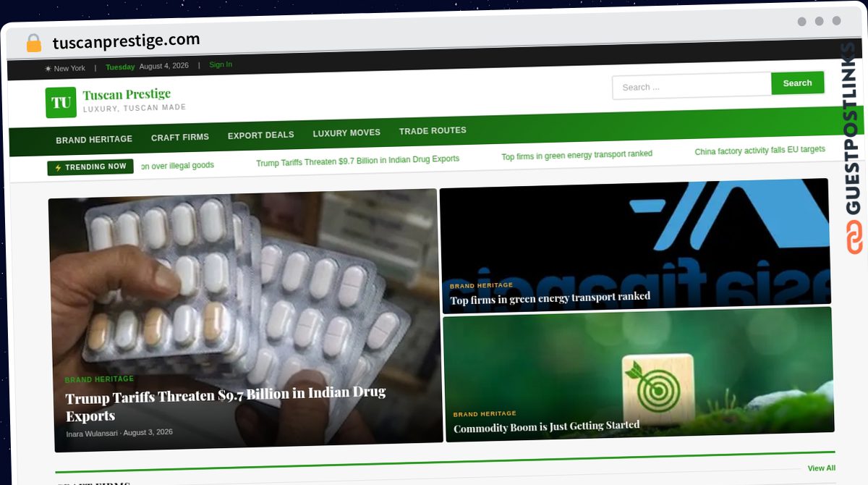The image size is (868, 485).
Task: Open the Sign In link
Action: [x=221, y=64]
